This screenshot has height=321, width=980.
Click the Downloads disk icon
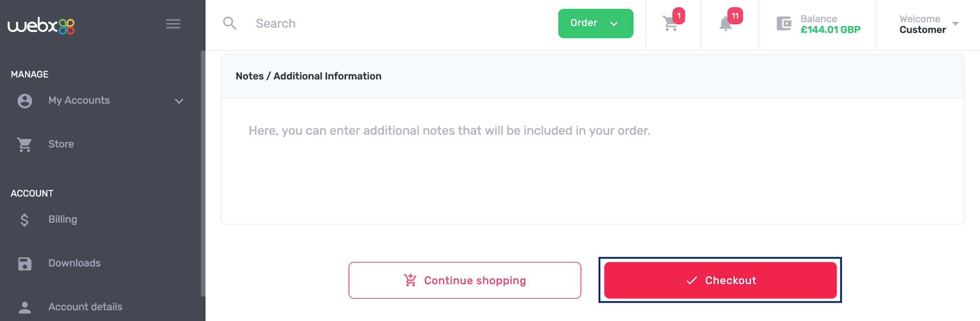24,264
